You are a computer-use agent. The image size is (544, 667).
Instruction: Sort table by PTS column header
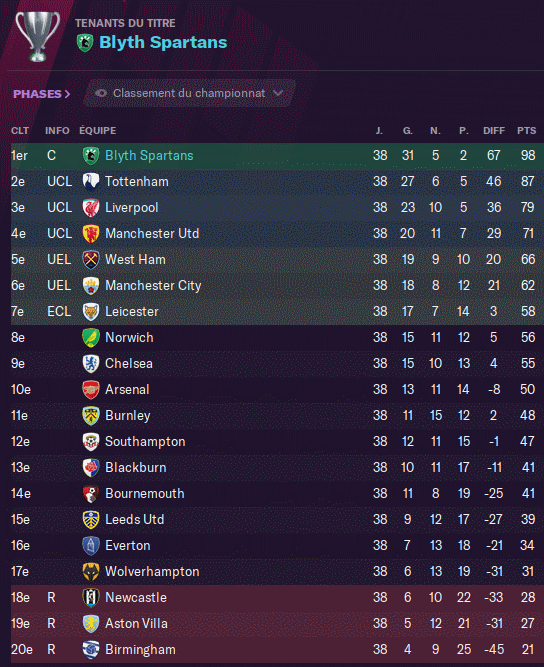[x=526, y=131]
